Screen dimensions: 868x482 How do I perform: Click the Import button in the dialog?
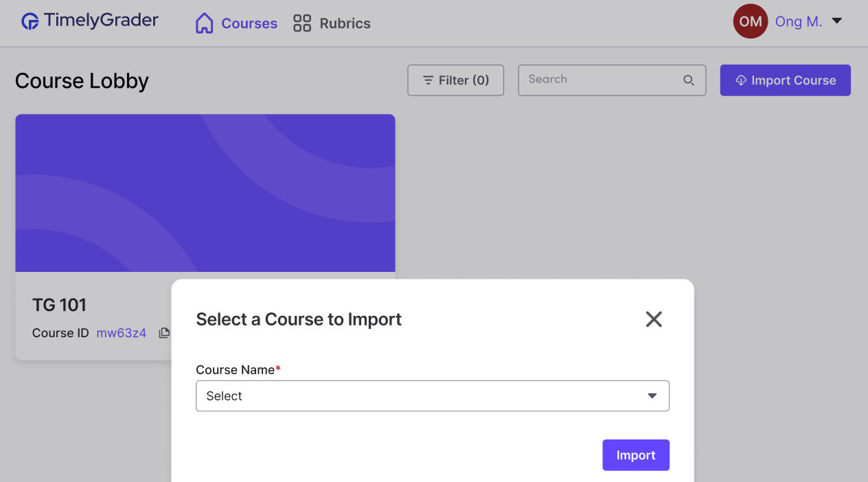click(636, 455)
